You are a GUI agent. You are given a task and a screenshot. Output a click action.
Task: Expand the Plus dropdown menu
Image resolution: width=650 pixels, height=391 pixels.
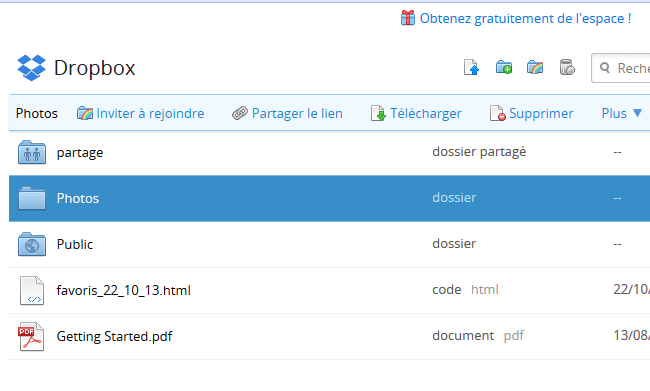pyautogui.click(x=622, y=113)
